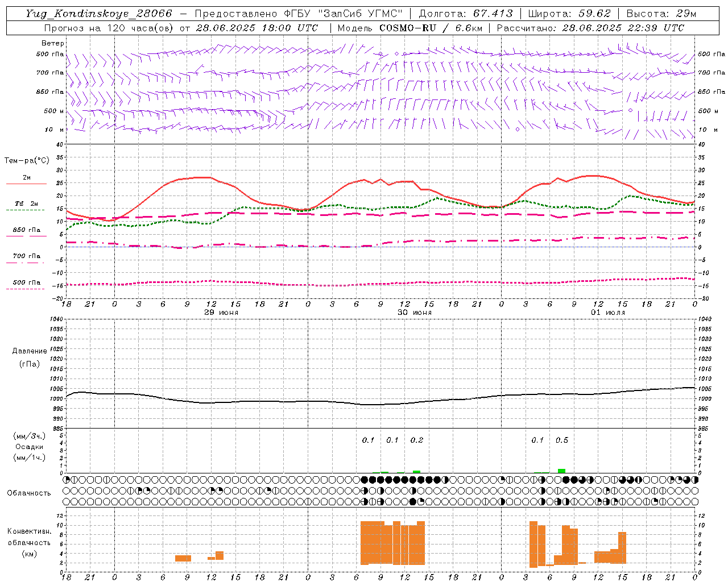Click the 30 июня date label
Image resolution: width=728 pixels, height=582 pixels.
click(x=415, y=313)
